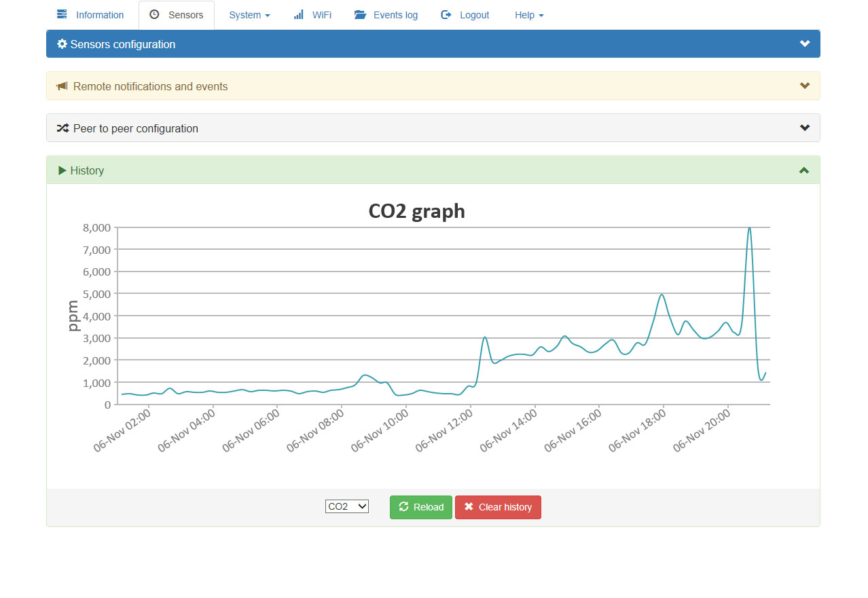Image resolution: width=868 pixels, height=598 pixels.
Task: Click the folder icon for Events log
Action: pyautogui.click(x=360, y=15)
